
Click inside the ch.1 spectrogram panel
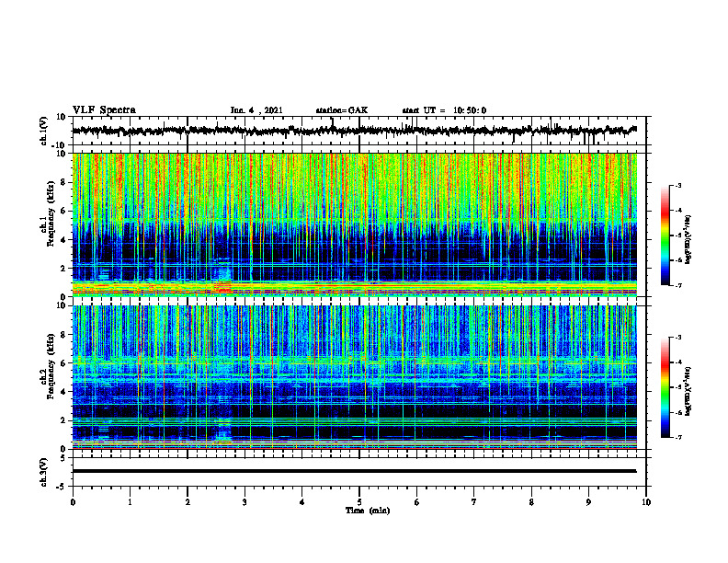coord(355,224)
